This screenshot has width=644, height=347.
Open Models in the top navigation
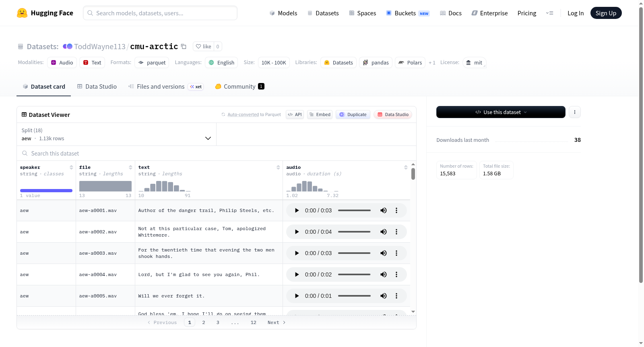pyautogui.click(x=283, y=13)
